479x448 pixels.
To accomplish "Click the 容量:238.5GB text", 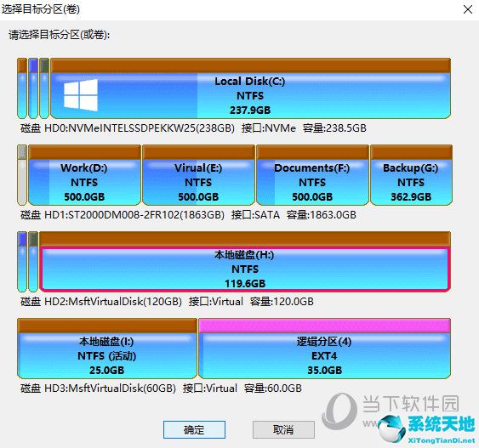I will [334, 128].
